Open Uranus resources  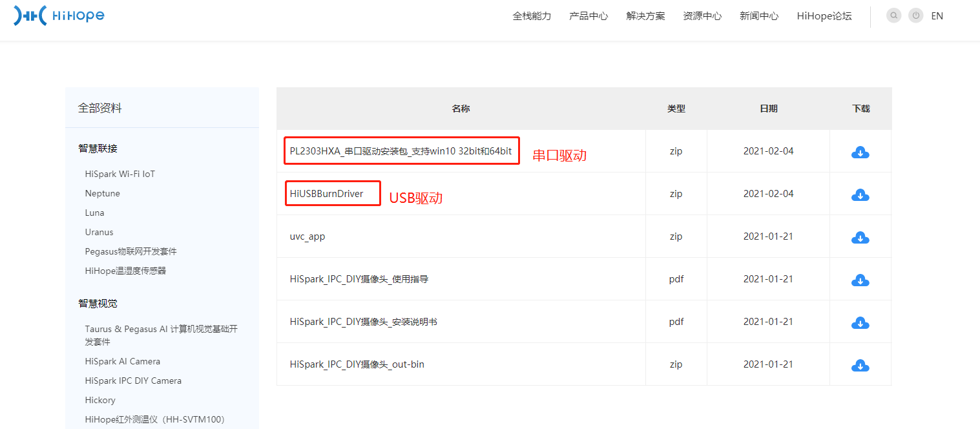[99, 232]
